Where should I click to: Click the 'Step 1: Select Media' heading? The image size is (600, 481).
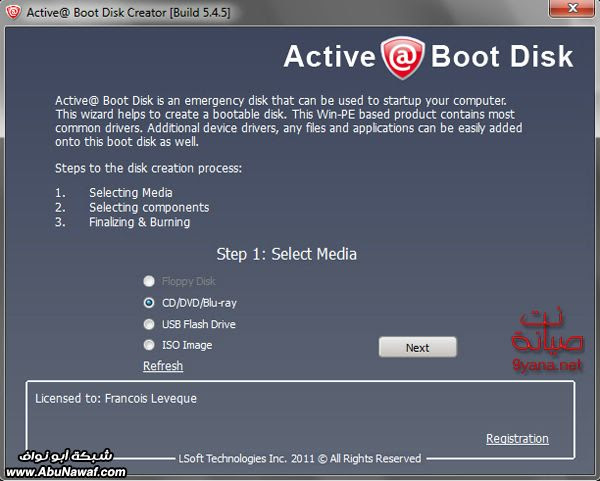point(287,254)
